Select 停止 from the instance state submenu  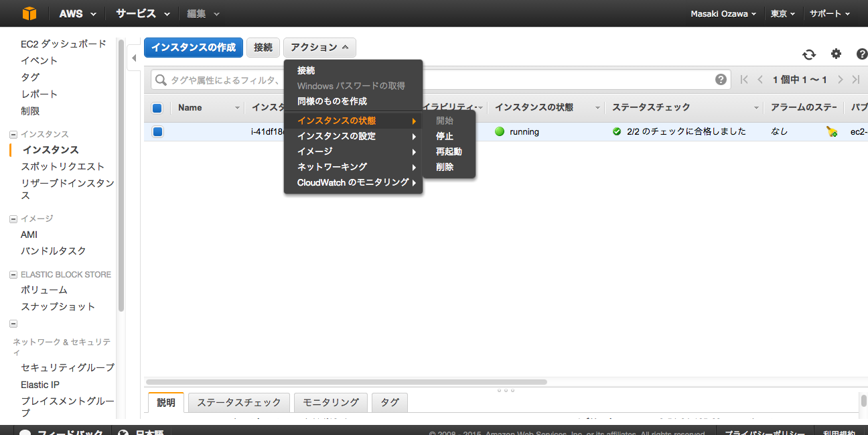point(445,136)
